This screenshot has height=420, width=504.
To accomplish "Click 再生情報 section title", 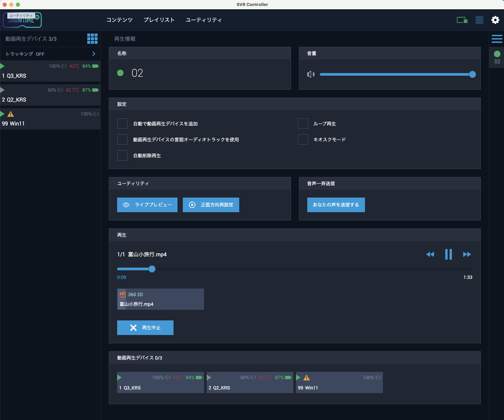I will [125, 39].
